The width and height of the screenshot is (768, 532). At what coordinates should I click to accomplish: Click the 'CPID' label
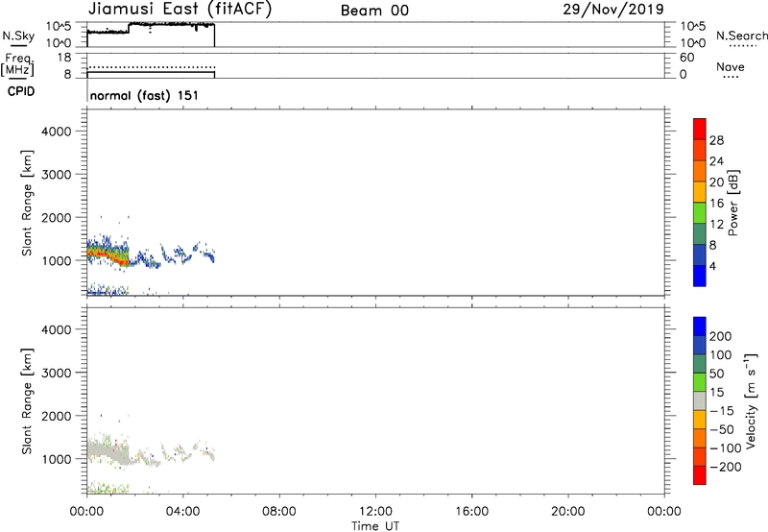click(21, 91)
